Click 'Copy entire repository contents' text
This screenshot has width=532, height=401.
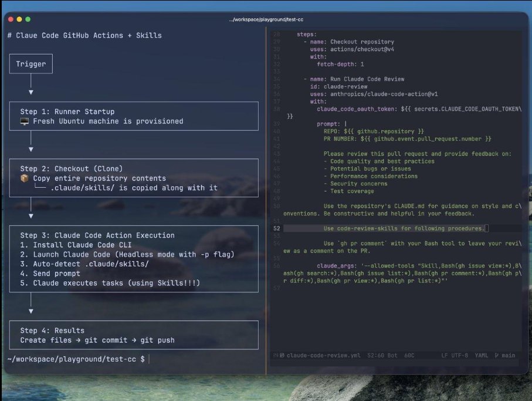[99, 178]
